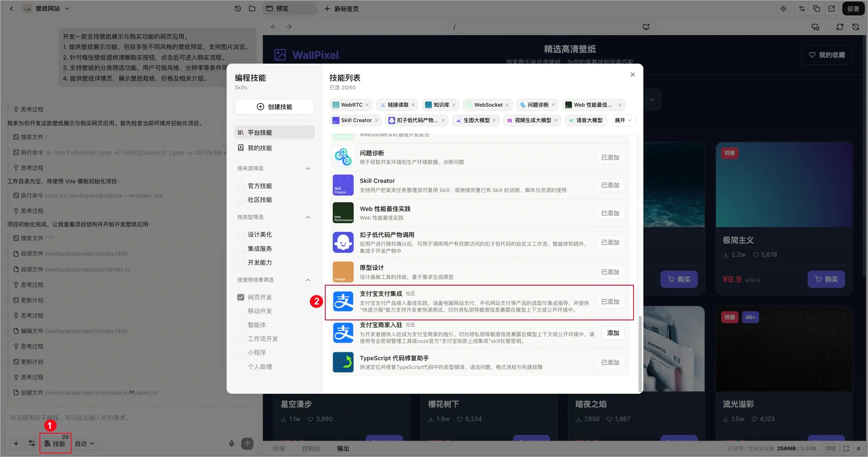The width and height of the screenshot is (868, 457).
Task: Close the skills list dialog
Action: (x=633, y=75)
